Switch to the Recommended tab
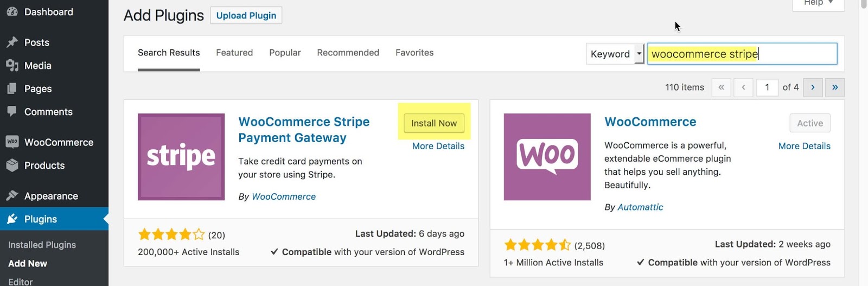The image size is (868, 286). click(x=348, y=53)
